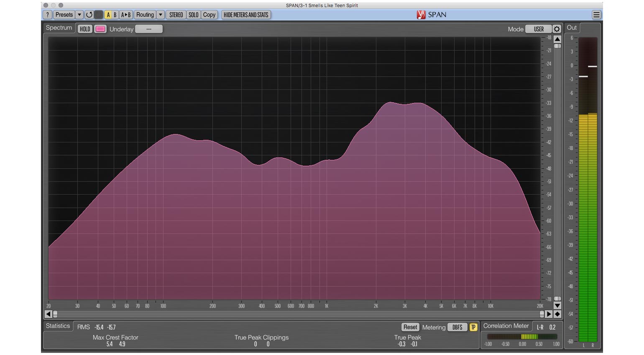Screen dimensions: 644x355
Task: Click the vertical scrollbar up arrow
Action: (557, 39)
